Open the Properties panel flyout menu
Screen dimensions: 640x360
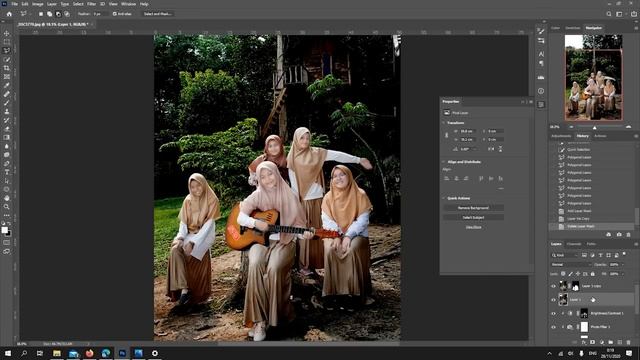[x=531, y=102]
